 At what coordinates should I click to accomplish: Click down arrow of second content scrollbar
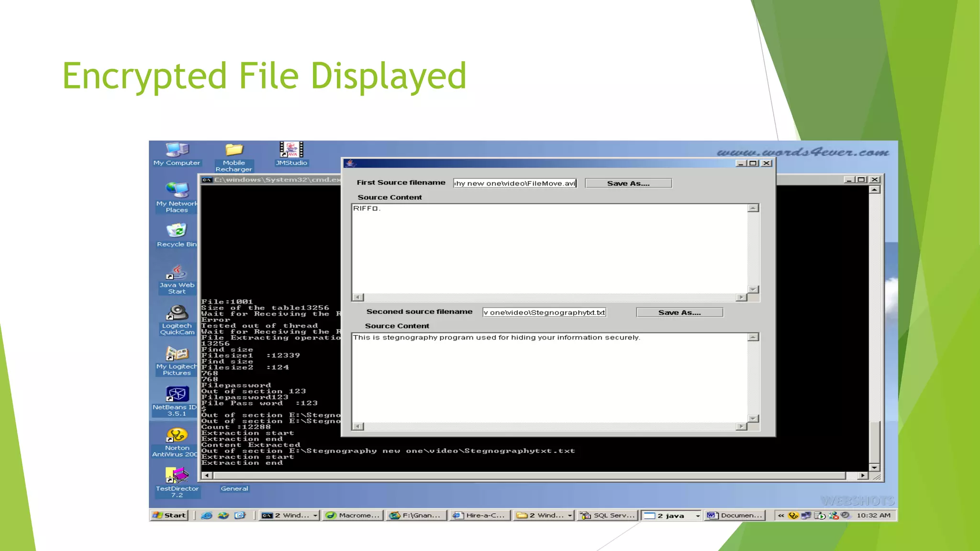[x=753, y=419]
